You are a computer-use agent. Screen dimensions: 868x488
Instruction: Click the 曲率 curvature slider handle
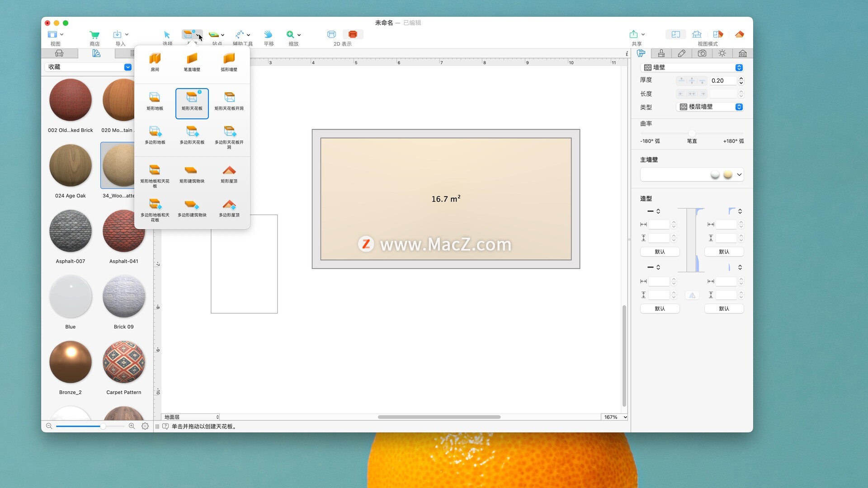[x=692, y=133]
